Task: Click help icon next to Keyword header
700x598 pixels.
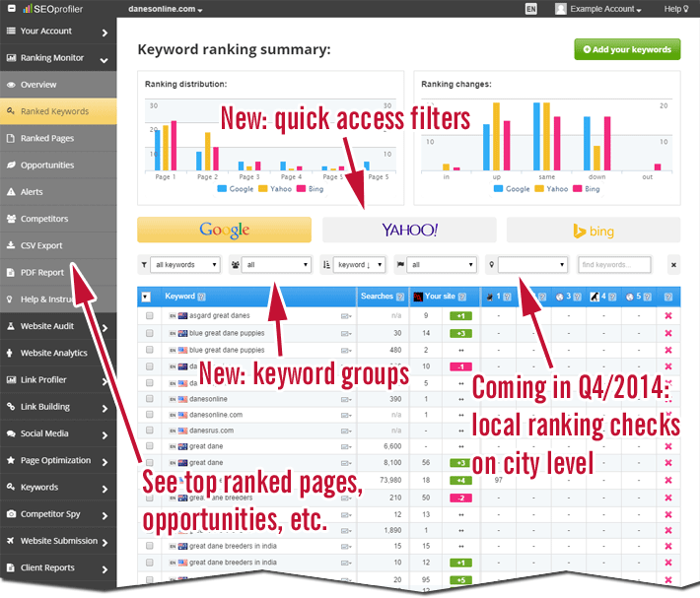Action: (201, 297)
